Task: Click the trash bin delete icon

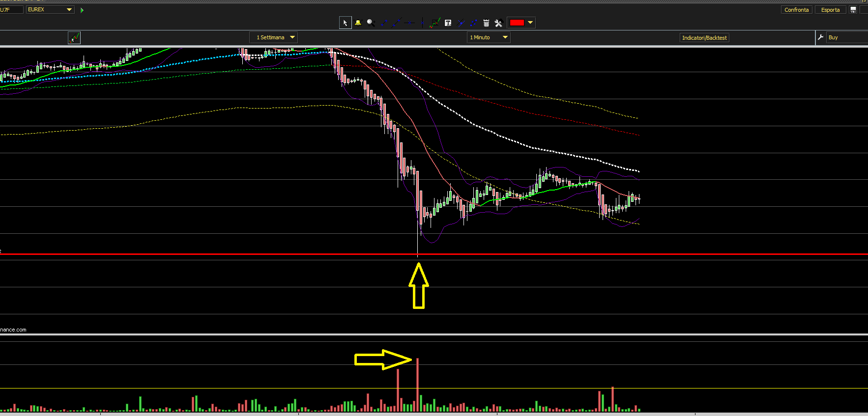Action: pos(486,23)
